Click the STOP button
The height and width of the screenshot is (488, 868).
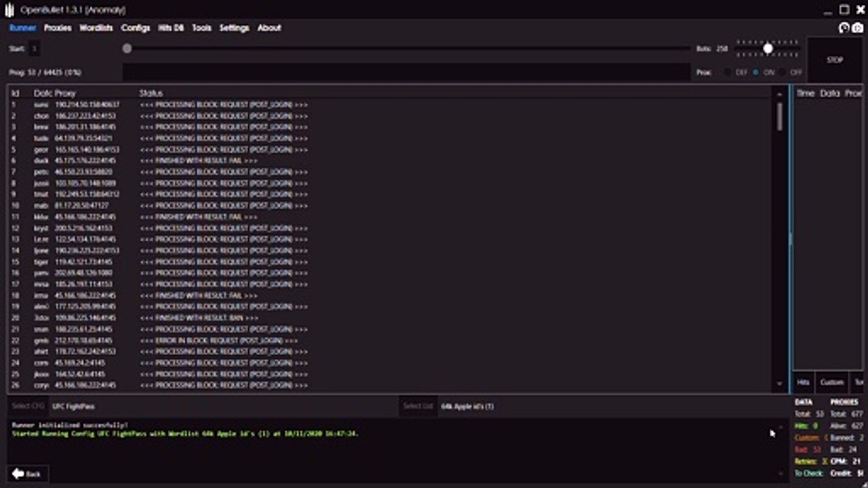pos(835,60)
